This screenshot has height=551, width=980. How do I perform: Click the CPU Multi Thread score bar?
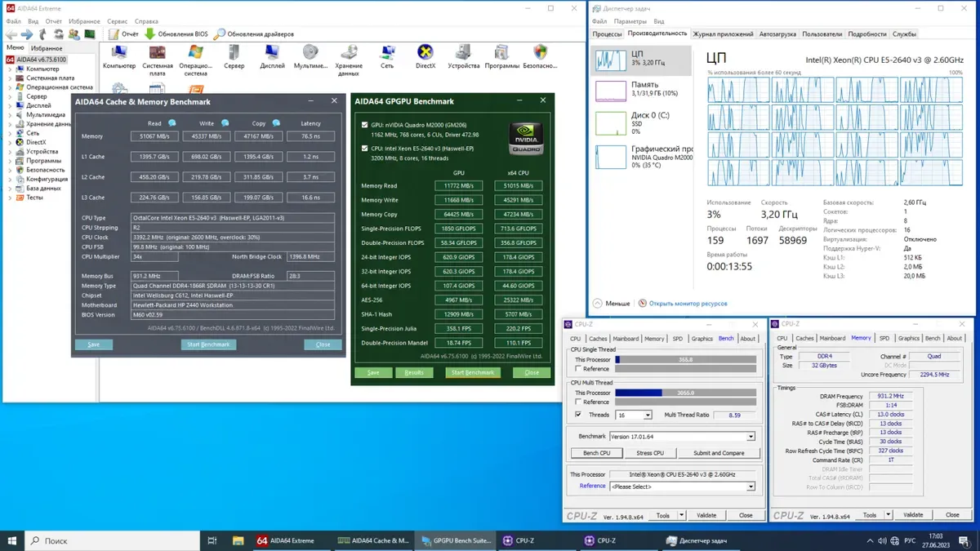point(686,393)
